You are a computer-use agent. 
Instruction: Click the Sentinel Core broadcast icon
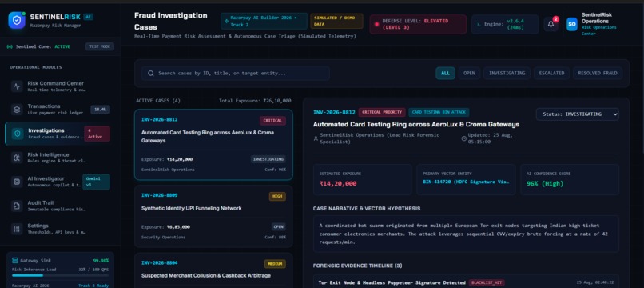tap(10, 47)
